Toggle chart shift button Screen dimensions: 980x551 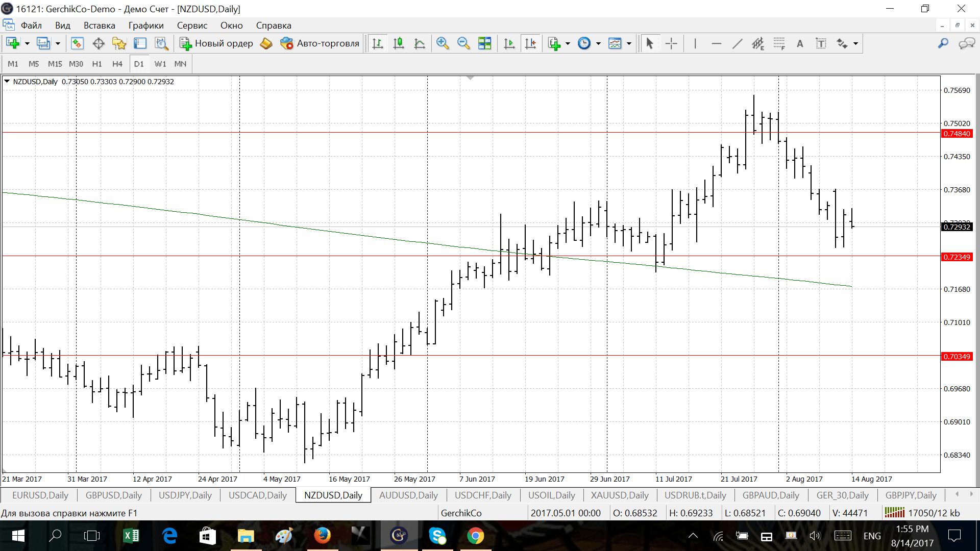[530, 43]
